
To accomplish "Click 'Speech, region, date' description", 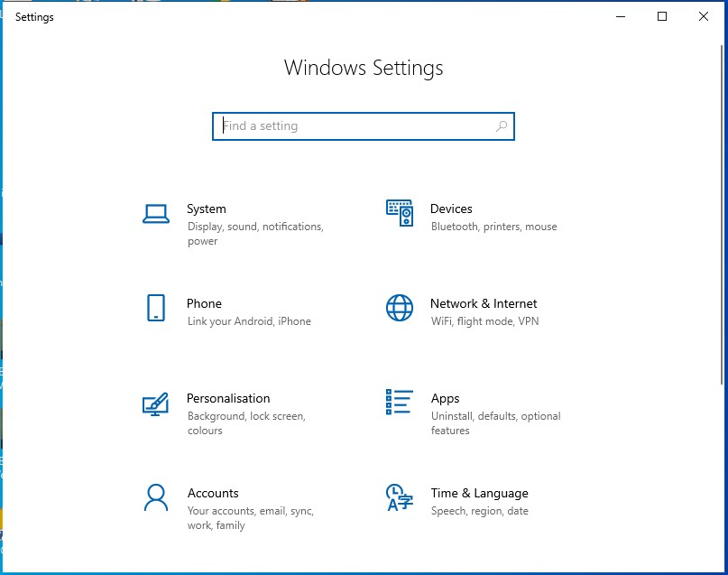I will click(x=480, y=511).
